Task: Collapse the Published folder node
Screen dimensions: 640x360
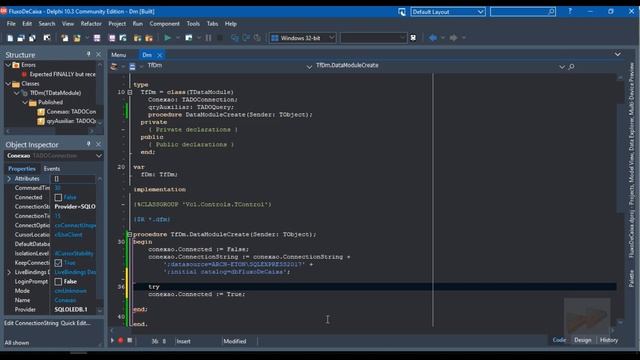Action: [25, 102]
